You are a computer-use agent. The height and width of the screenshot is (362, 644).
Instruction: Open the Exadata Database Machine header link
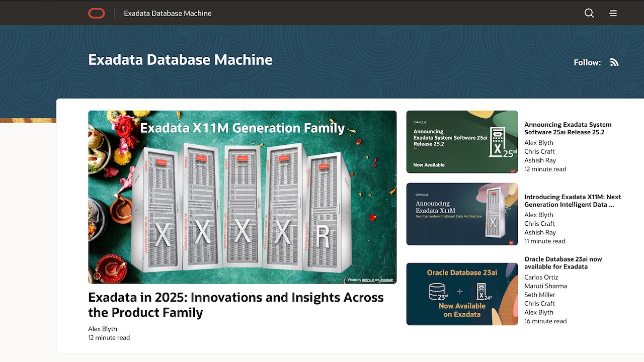pos(168,13)
